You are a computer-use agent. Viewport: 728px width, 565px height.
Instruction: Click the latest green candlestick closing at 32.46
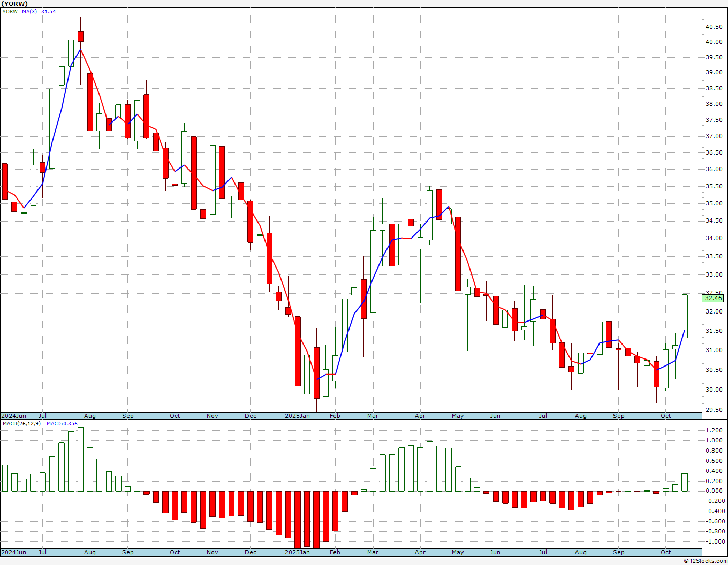click(x=685, y=316)
